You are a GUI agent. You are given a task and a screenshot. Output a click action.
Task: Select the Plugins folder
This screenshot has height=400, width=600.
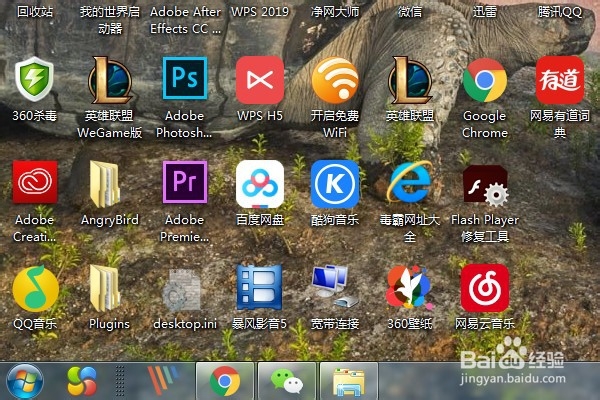[105, 288]
